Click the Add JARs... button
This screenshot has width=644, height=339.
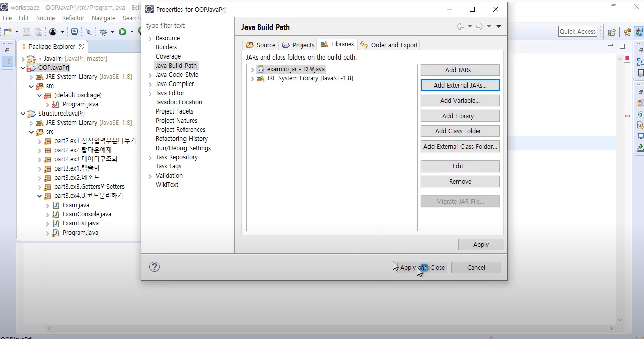(x=460, y=70)
